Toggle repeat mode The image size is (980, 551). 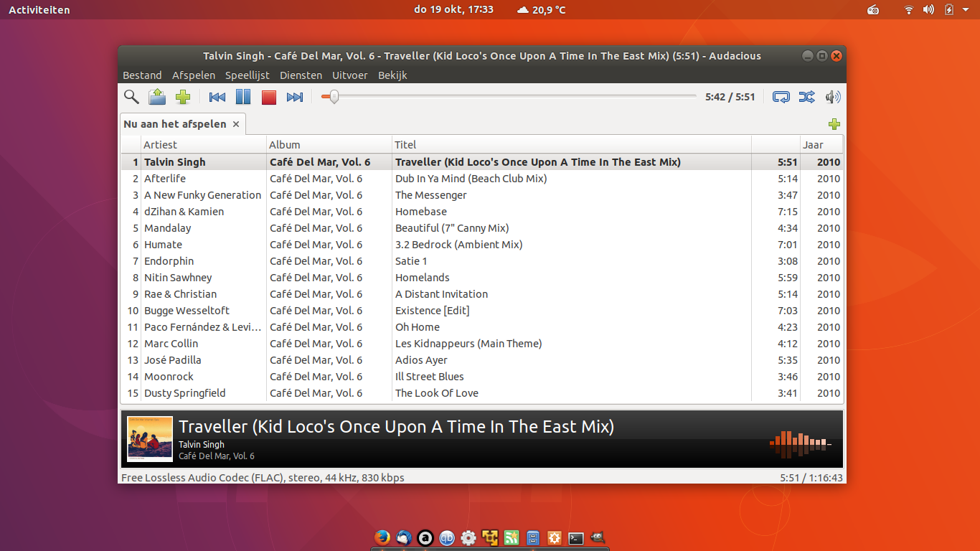781,97
